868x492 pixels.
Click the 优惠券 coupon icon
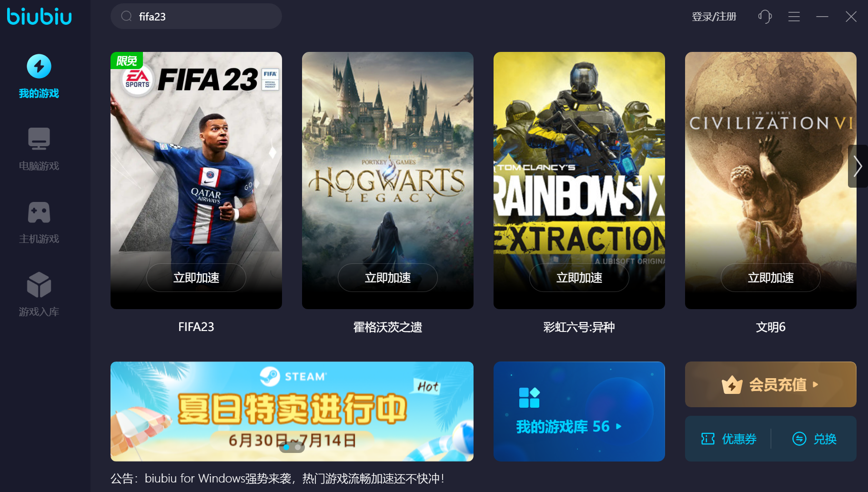tap(708, 439)
